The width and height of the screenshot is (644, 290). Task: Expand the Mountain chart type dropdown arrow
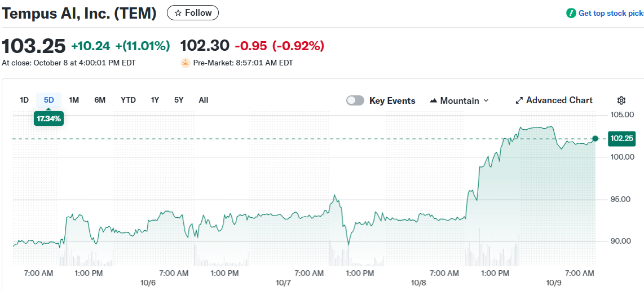tap(486, 101)
